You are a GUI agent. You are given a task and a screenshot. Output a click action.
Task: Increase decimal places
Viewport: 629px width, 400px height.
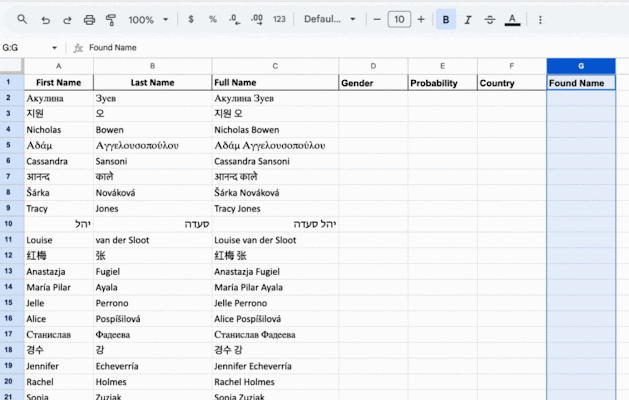(x=257, y=19)
